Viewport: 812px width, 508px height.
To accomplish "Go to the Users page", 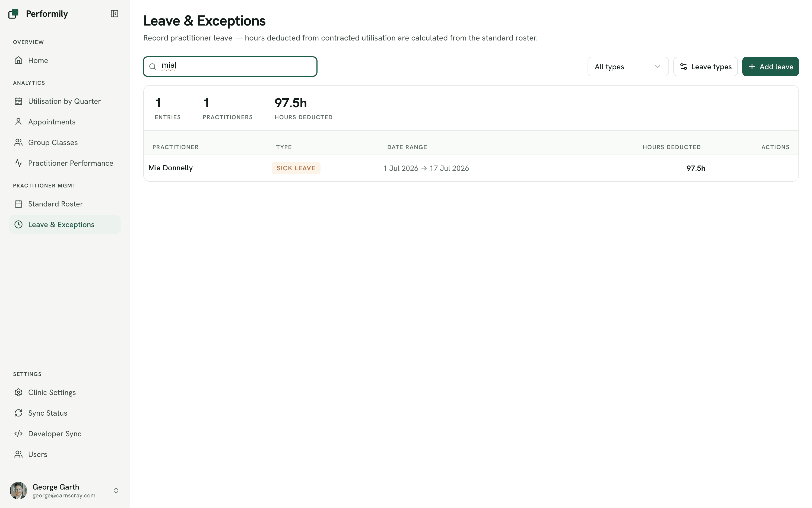I will [x=65, y=454].
